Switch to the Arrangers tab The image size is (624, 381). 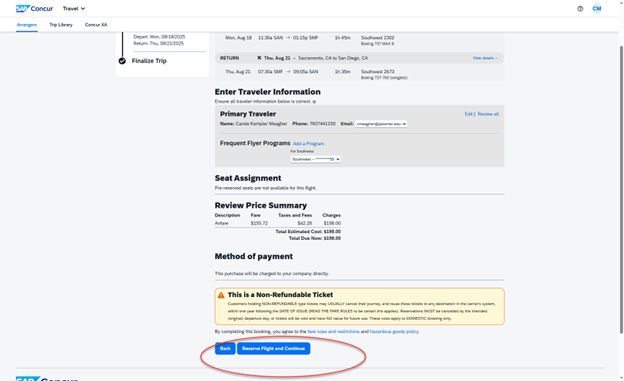27,25
